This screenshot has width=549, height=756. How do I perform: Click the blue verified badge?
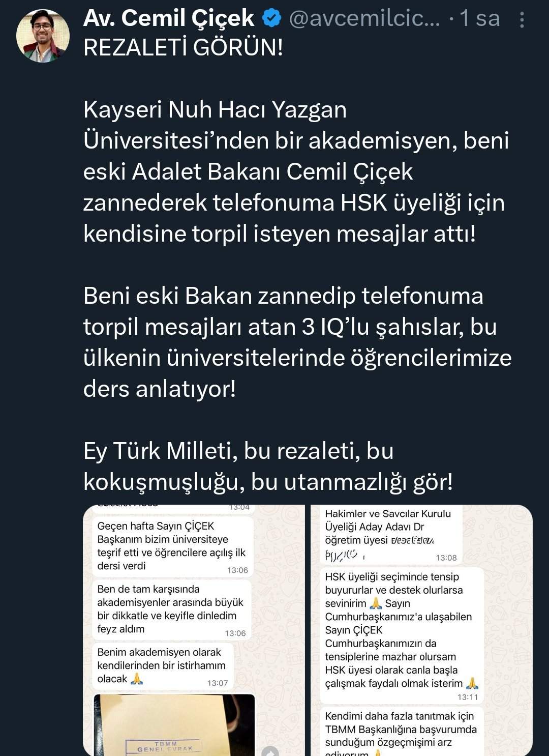point(271,18)
